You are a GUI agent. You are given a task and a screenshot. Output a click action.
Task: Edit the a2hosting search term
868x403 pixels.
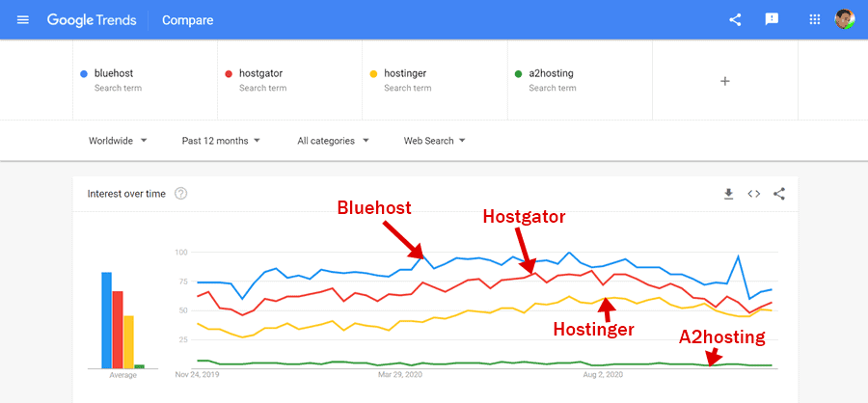coord(552,73)
